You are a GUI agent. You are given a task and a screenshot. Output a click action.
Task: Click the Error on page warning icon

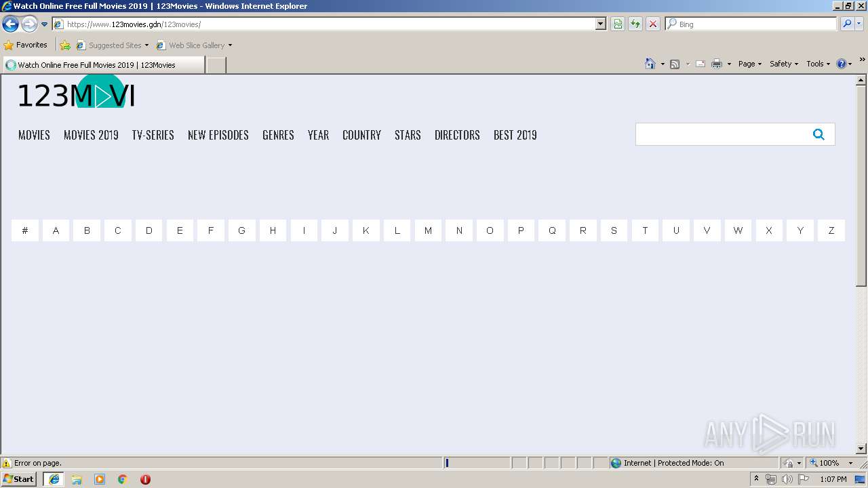click(7, 463)
